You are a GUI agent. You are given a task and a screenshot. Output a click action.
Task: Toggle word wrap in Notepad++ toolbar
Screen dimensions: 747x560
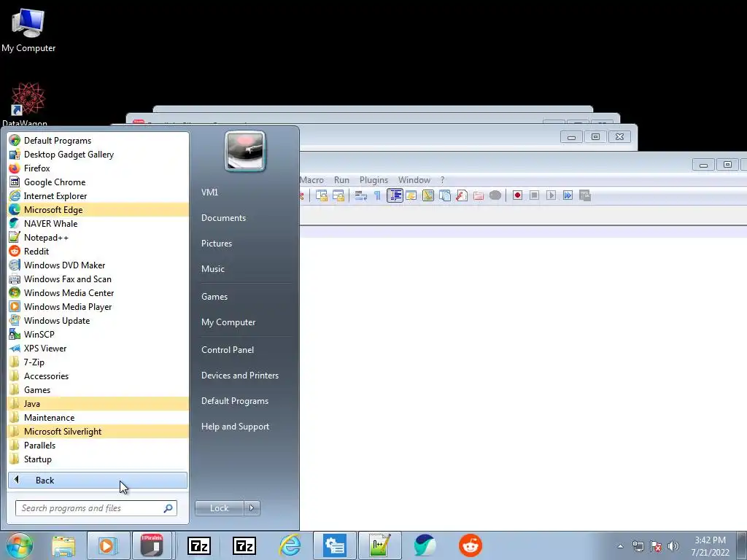point(360,195)
